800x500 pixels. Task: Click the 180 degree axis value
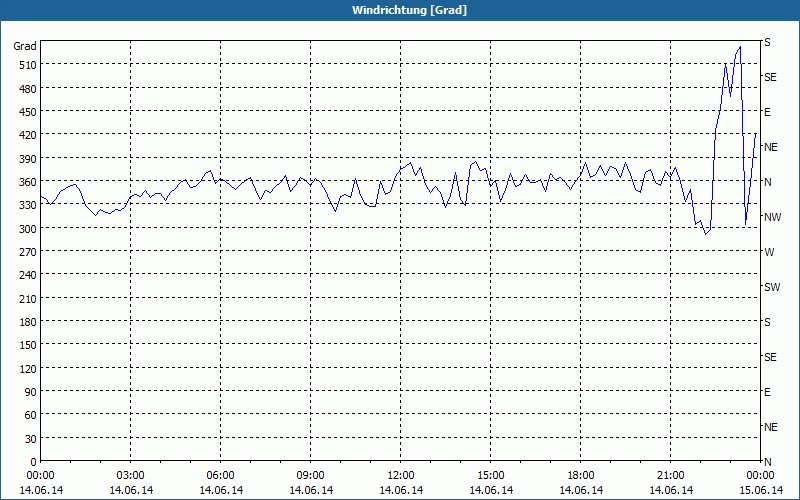(28, 322)
